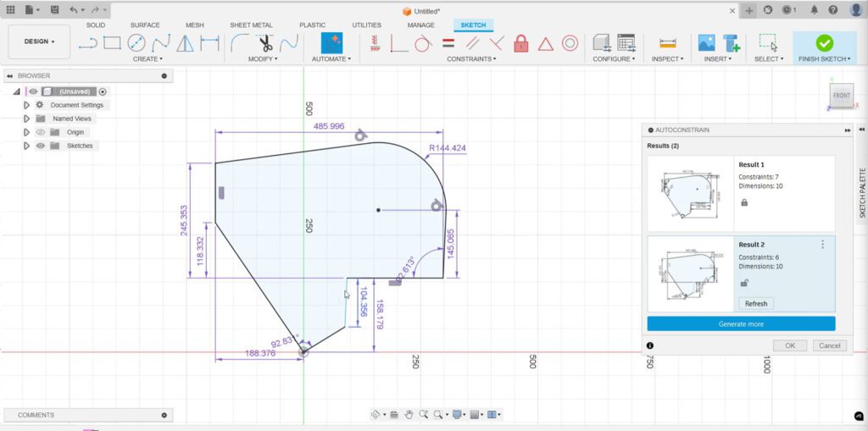Click the Finish Sketch green checkmark
This screenshot has width=868, height=431.
[823, 42]
